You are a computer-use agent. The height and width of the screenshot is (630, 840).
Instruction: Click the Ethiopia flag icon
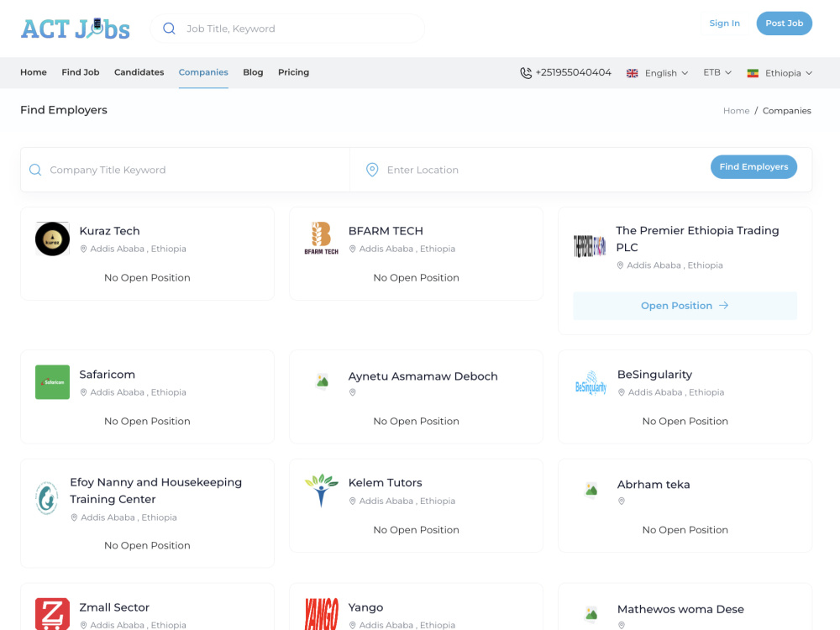coord(753,73)
